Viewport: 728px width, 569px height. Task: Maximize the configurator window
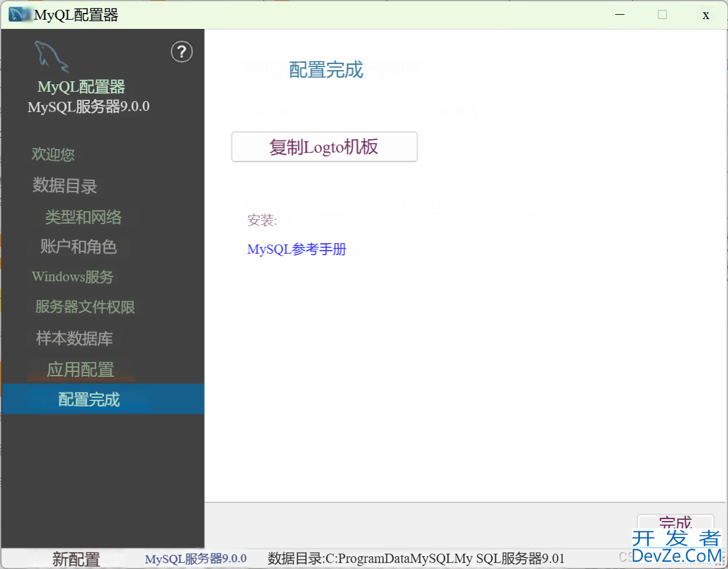click(663, 15)
